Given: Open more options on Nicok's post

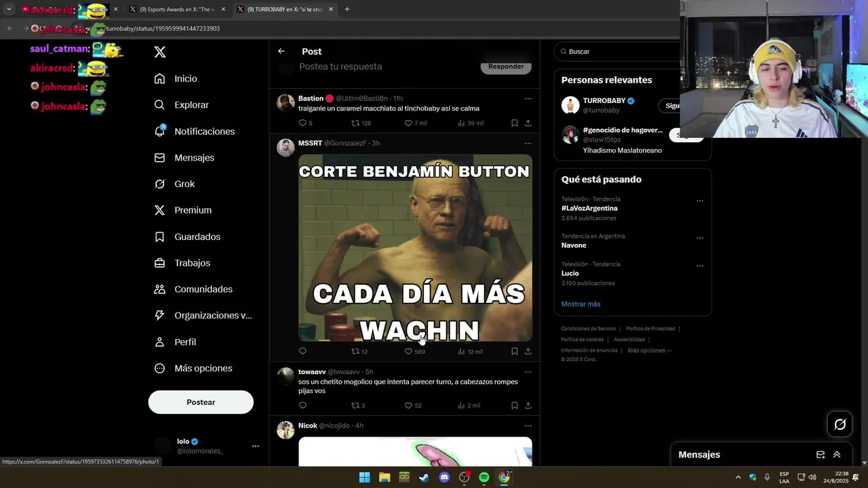Looking at the screenshot, I should pos(528,426).
